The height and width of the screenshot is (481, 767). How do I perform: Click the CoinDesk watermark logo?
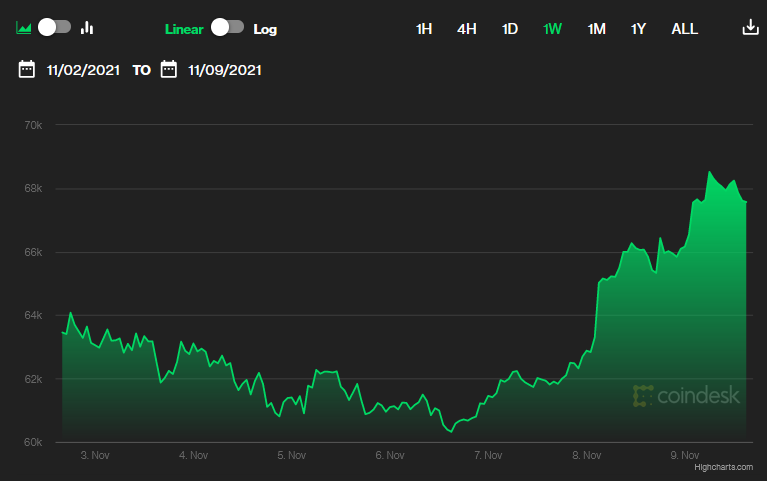tap(686, 396)
